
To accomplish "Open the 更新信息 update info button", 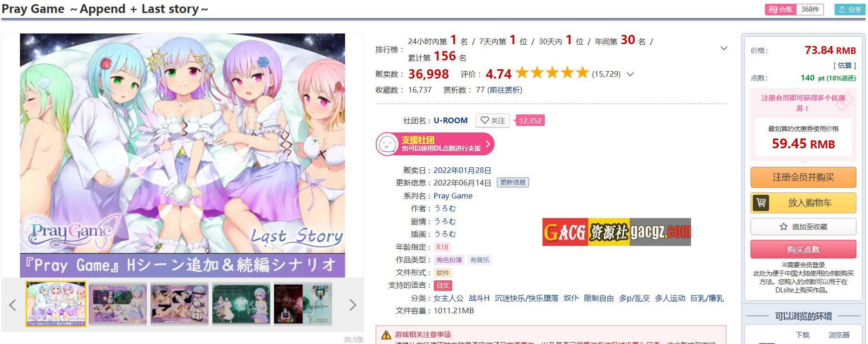I will [513, 183].
